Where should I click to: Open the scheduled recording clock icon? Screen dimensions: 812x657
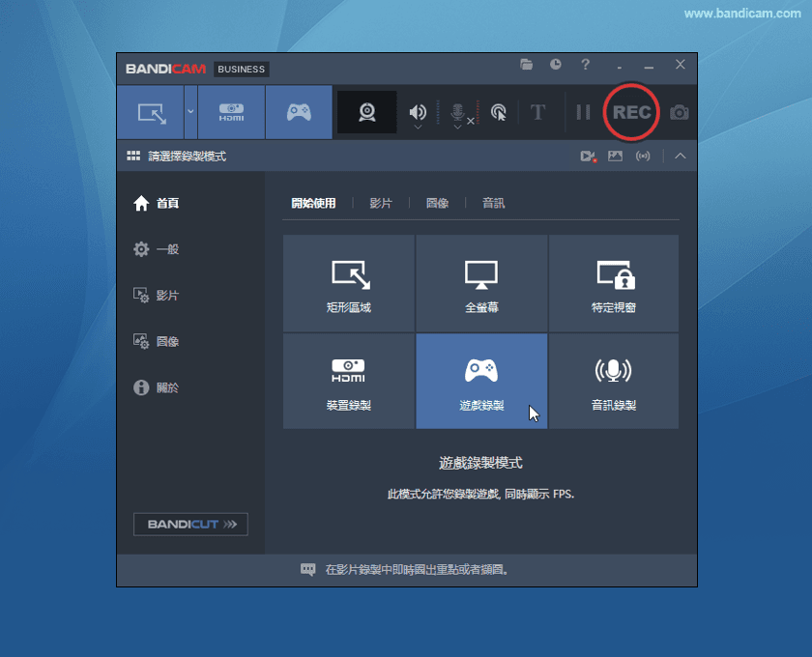click(556, 64)
